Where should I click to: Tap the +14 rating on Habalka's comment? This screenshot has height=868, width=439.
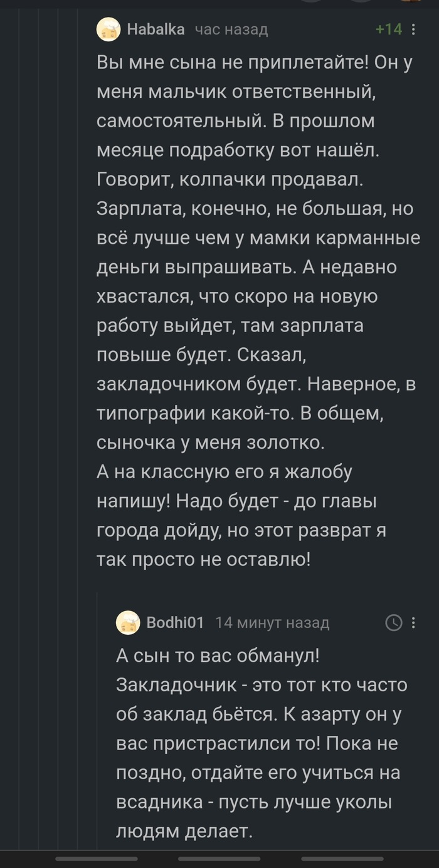(388, 29)
